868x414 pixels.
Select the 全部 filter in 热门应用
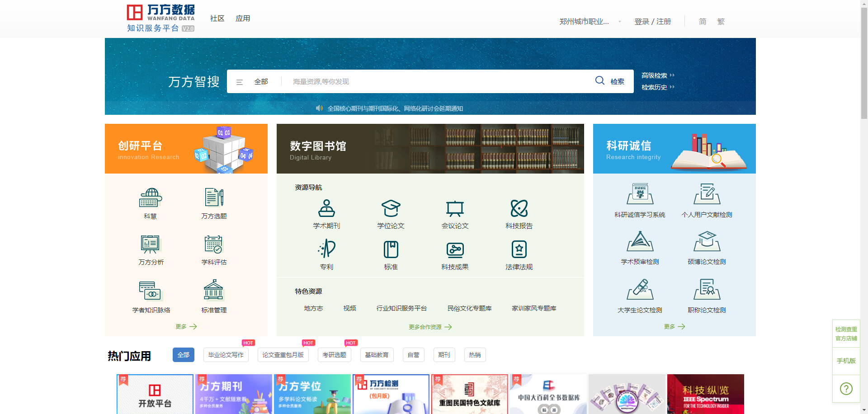click(183, 355)
